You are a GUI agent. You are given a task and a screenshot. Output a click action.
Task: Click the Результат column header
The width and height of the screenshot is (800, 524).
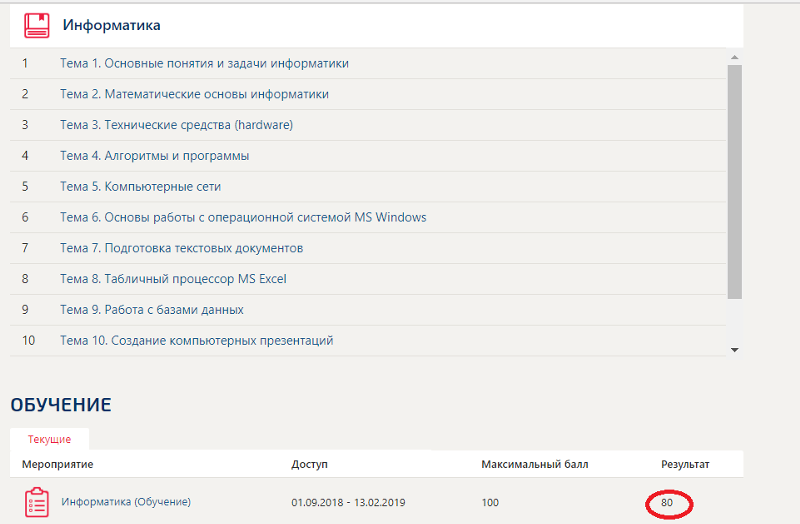(685, 464)
